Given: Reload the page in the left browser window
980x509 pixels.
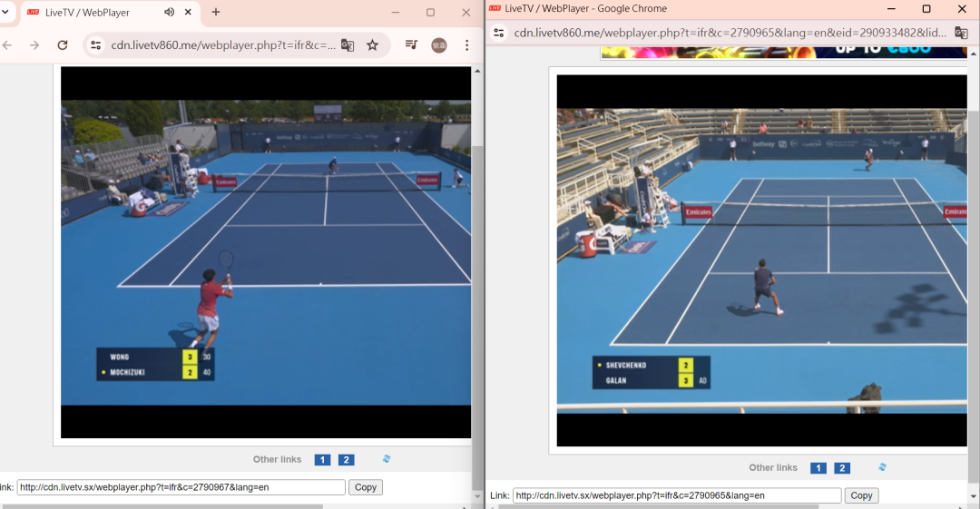Looking at the screenshot, I should pos(62,45).
